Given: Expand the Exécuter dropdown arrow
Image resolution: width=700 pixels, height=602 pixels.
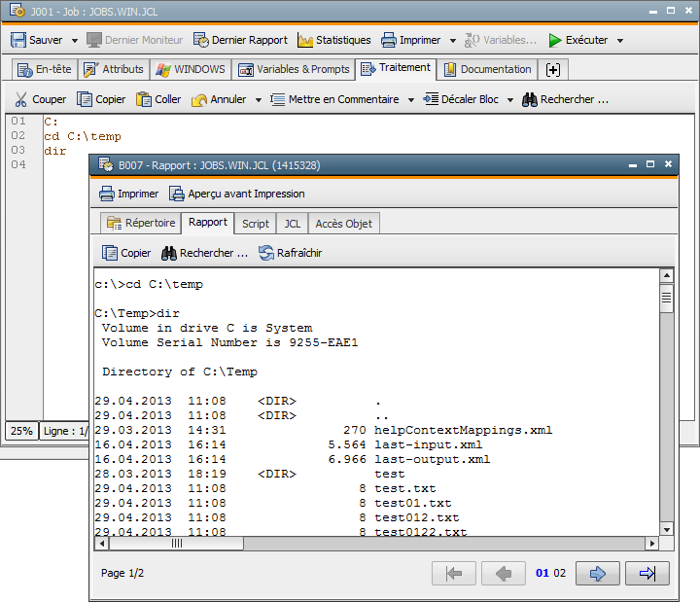Looking at the screenshot, I should [620, 41].
